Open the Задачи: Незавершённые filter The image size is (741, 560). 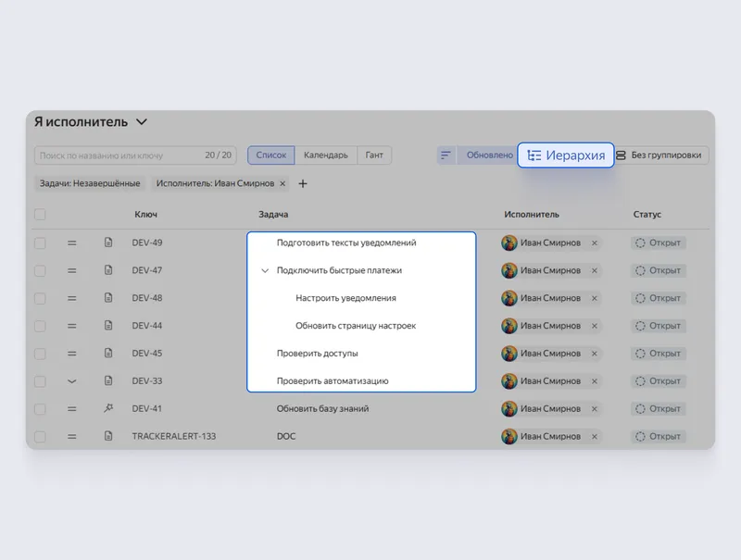90,183
